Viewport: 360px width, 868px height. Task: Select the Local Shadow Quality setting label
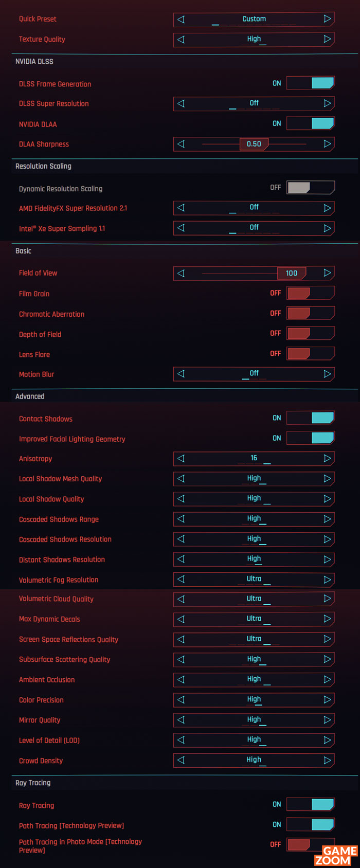tap(51, 499)
